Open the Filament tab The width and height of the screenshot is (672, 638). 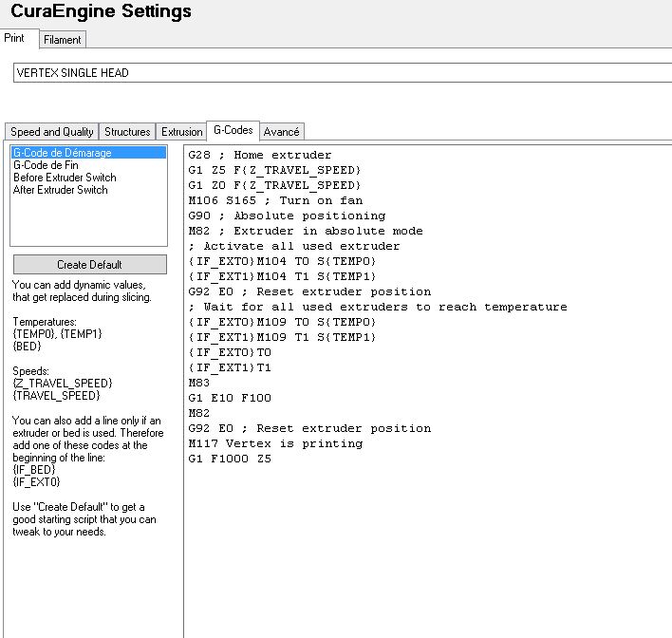pos(63,40)
